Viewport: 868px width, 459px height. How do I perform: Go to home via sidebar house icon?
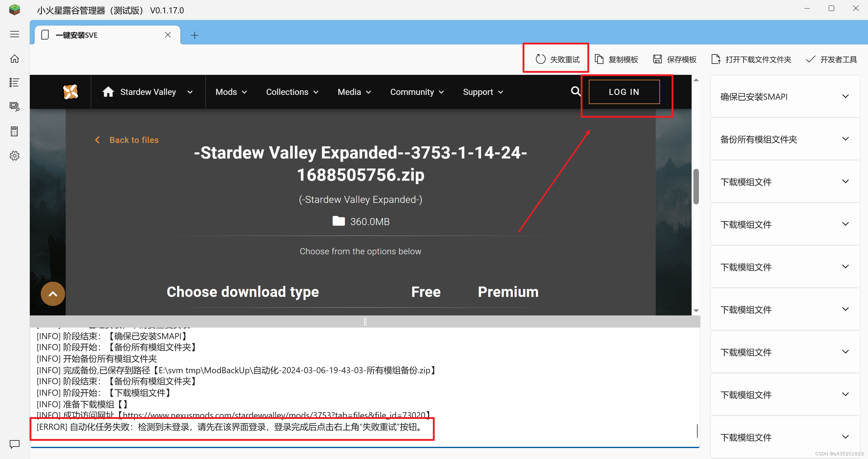[15, 59]
